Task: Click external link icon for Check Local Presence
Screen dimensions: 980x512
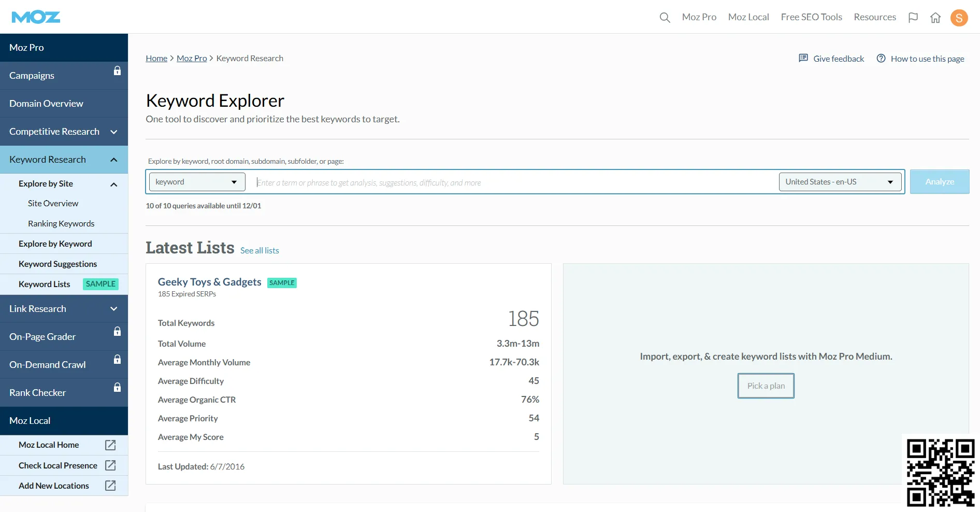Action: pos(110,465)
